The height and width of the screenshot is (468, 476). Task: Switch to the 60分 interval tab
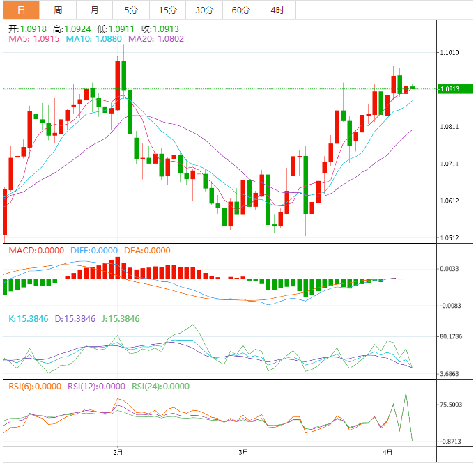[240, 10]
